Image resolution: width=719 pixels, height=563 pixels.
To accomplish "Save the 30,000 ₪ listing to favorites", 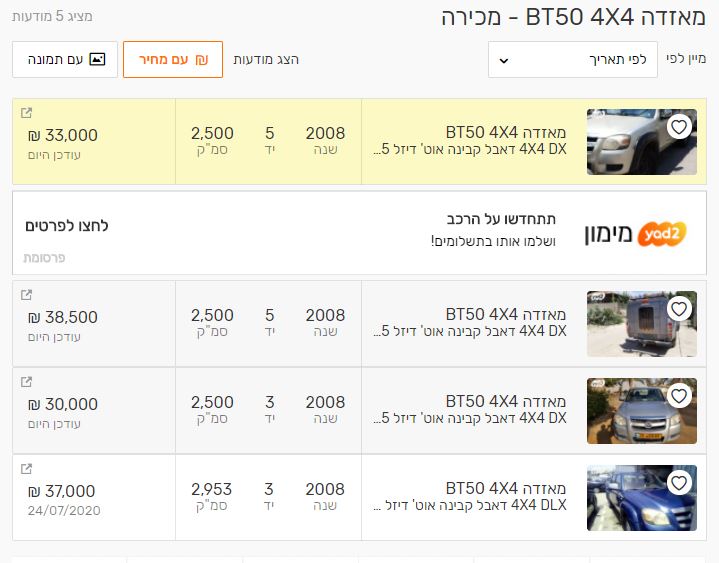I will (679, 396).
